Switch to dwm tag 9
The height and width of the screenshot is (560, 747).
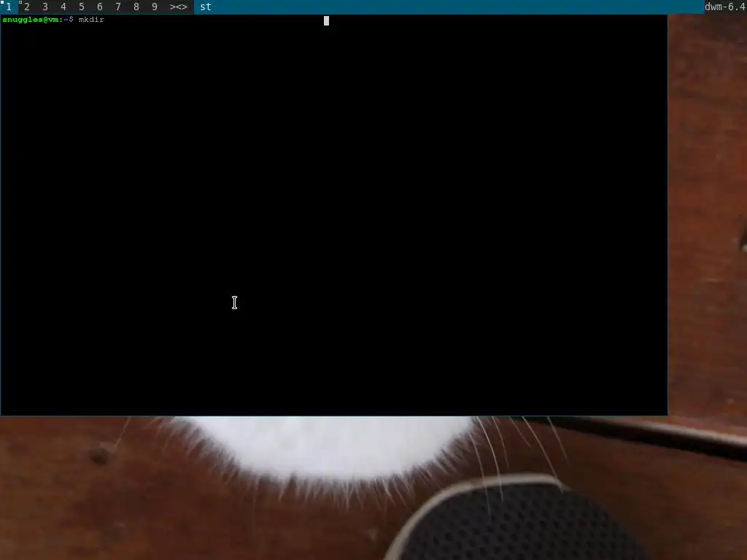click(x=155, y=7)
